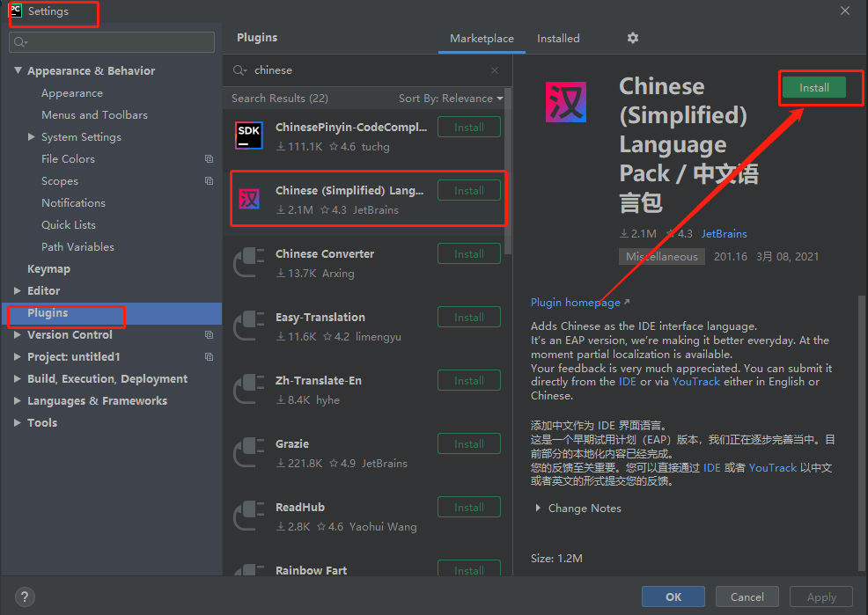This screenshot has width=868, height=615.
Task: Expand Version Control section
Action: [17, 334]
